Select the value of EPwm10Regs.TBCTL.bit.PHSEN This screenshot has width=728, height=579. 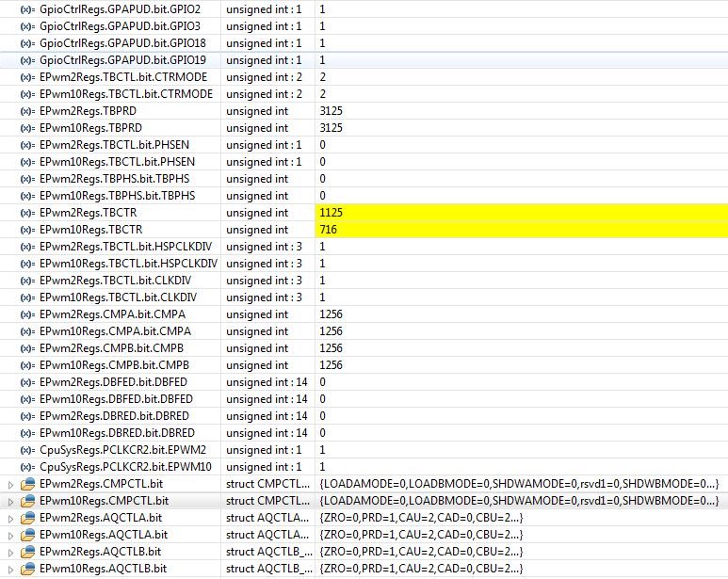tap(323, 162)
